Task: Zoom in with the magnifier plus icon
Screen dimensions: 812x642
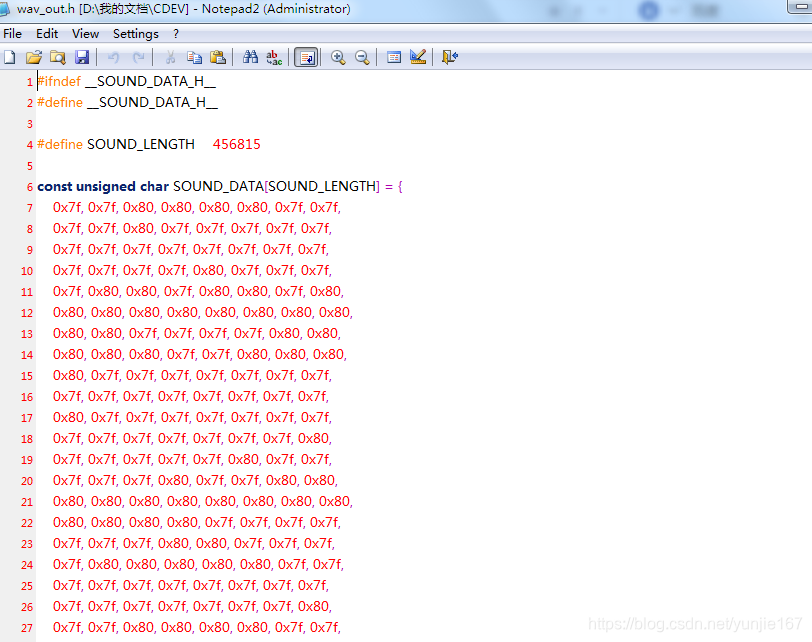Action: tap(338, 57)
